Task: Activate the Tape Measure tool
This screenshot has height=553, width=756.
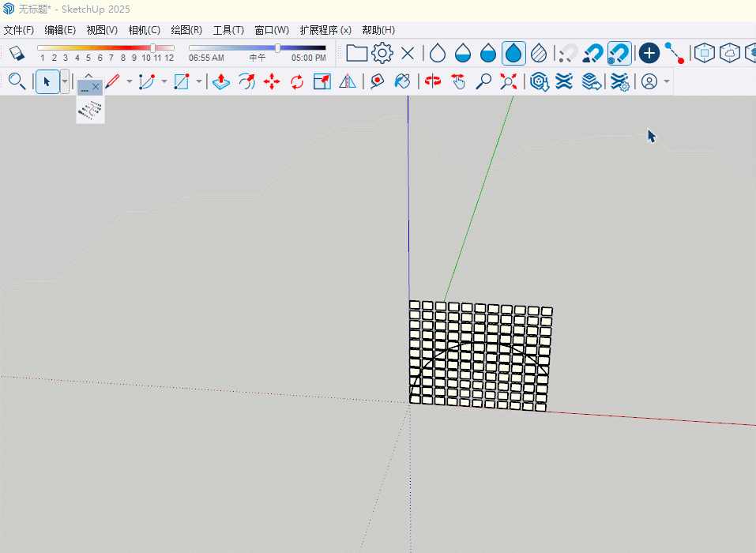Action: tap(377, 81)
